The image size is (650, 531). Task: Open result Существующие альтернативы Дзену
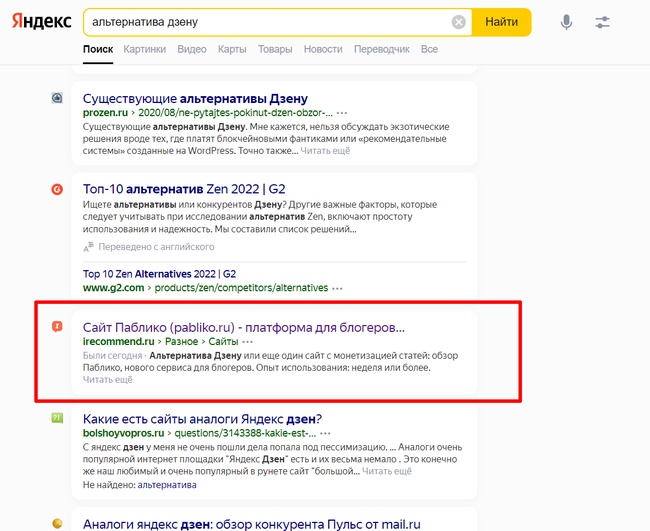click(195, 99)
